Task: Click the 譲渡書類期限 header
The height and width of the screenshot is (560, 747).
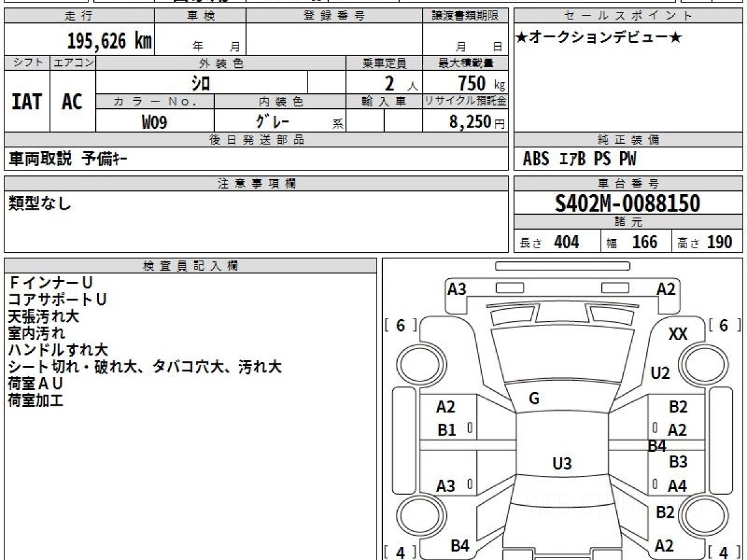Action: (465, 16)
